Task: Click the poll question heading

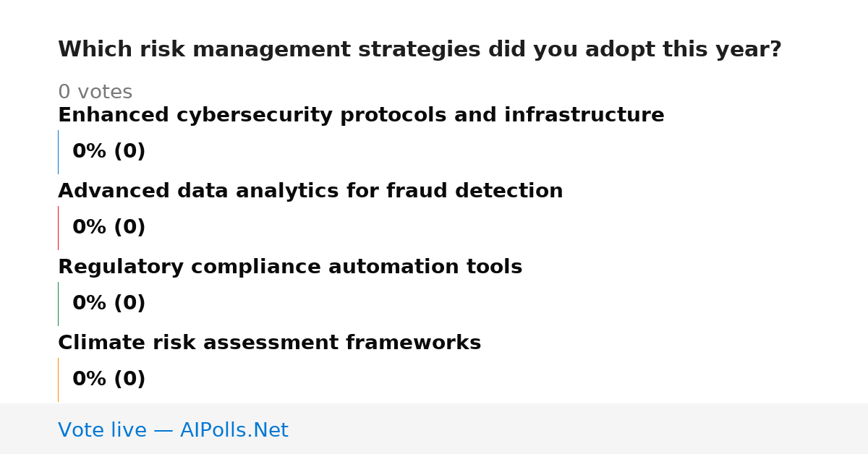Action: (420, 50)
